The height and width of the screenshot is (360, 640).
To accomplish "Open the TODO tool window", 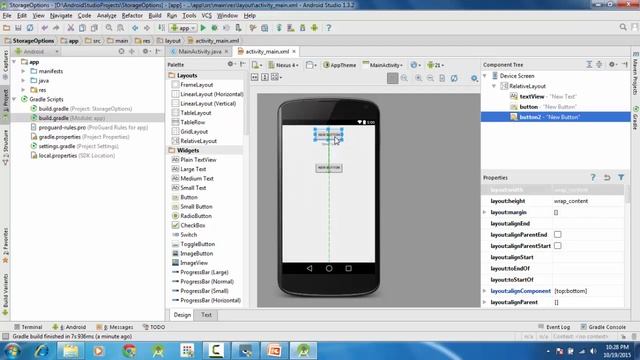I will point(154,327).
